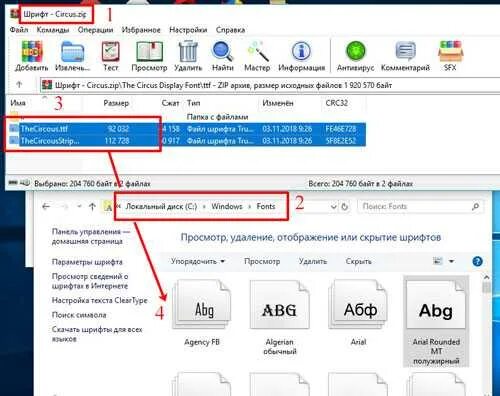Open the Информация (Info) icon
The width and height of the screenshot is (500, 396).
click(301, 52)
